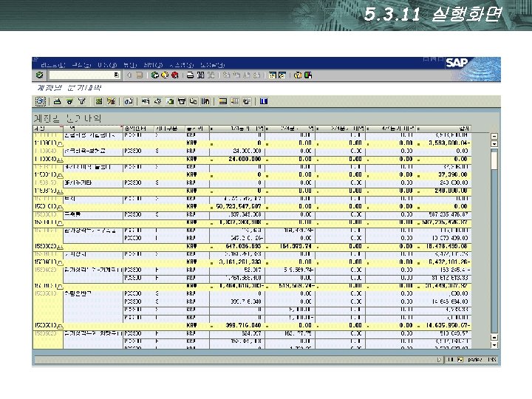Open the 설정 (Settings) menu

tap(154, 65)
